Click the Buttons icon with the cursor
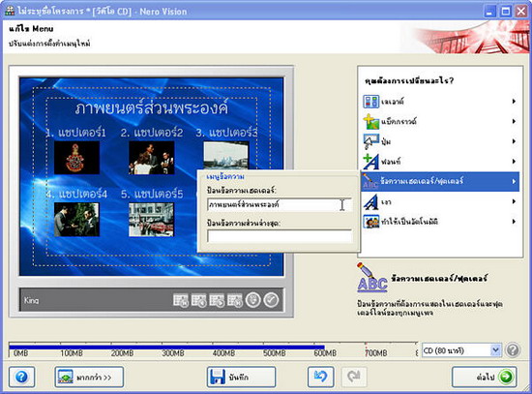This screenshot has height=394, width=532. click(370, 141)
